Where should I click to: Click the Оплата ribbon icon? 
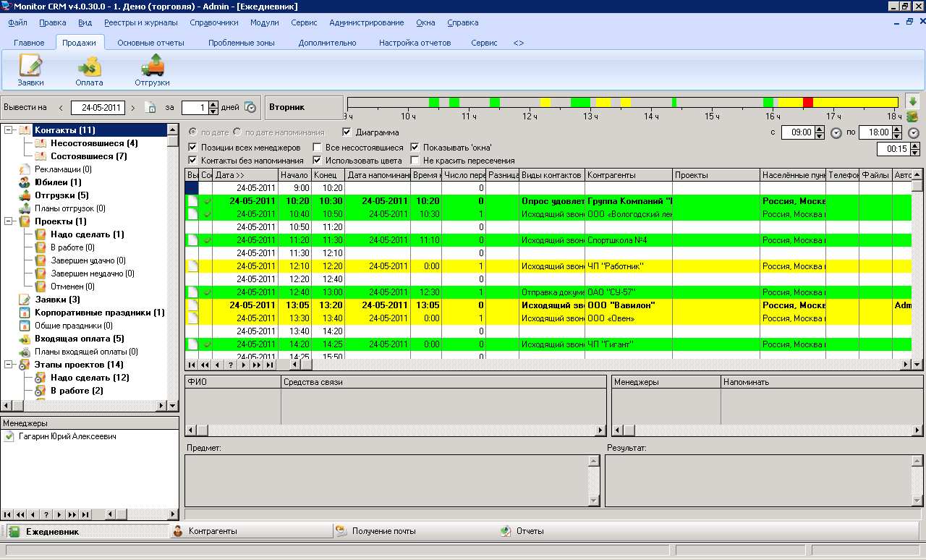pos(89,71)
